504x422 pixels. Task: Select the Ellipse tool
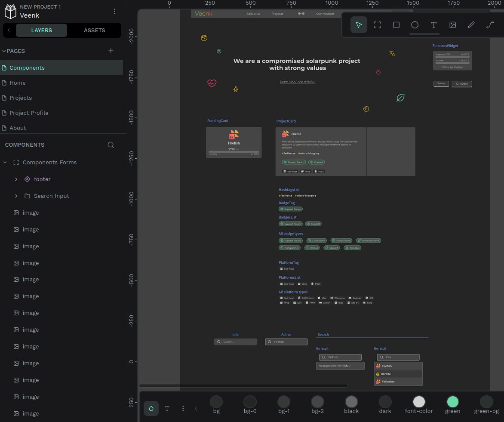pyautogui.click(x=415, y=25)
